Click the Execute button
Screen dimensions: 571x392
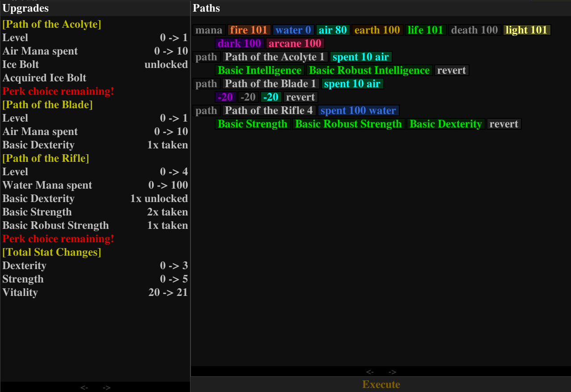(x=381, y=384)
